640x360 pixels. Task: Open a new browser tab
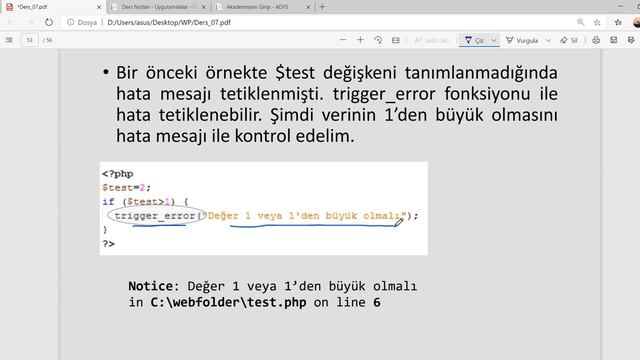click(x=322, y=7)
